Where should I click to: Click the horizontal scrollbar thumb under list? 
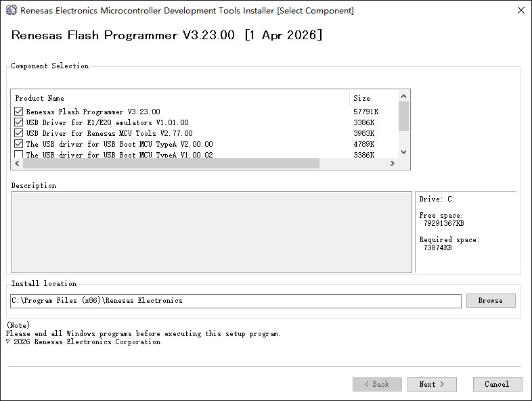[171, 164]
